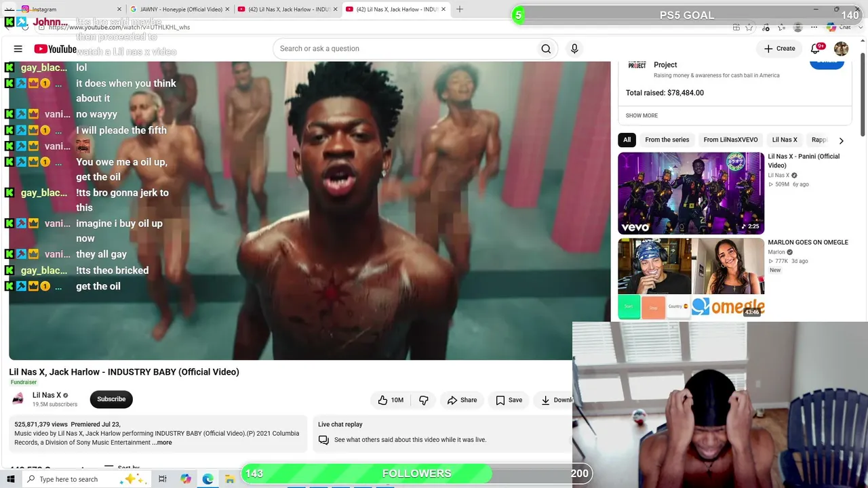Open File Explorer from the taskbar
Screen dimensions: 868x488
click(230, 479)
